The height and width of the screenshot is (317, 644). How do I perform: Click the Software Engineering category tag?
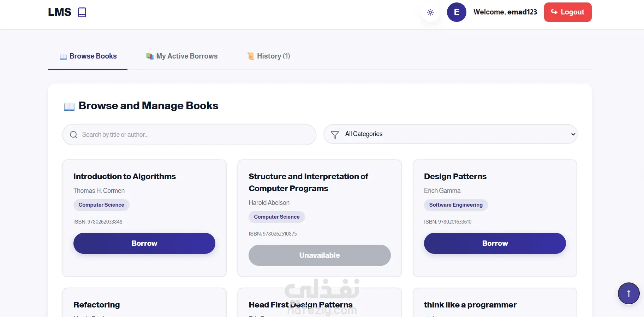[455, 205]
